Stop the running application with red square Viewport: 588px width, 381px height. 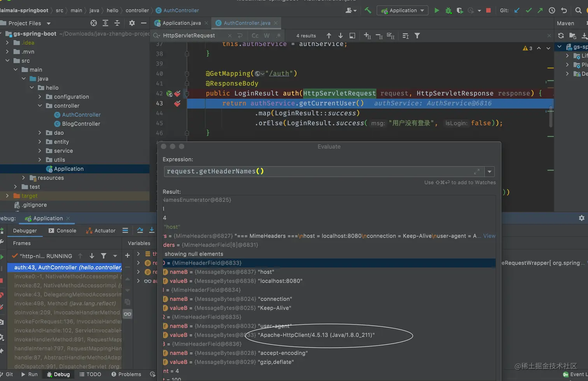tap(488, 10)
